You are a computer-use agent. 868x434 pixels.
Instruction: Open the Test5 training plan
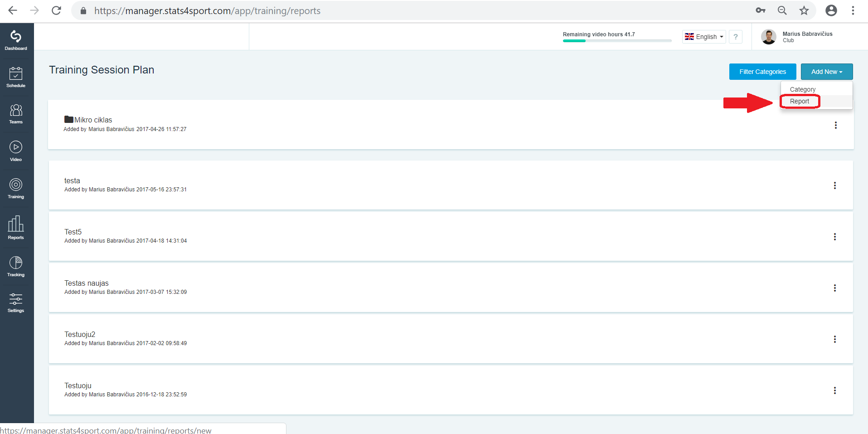click(73, 232)
